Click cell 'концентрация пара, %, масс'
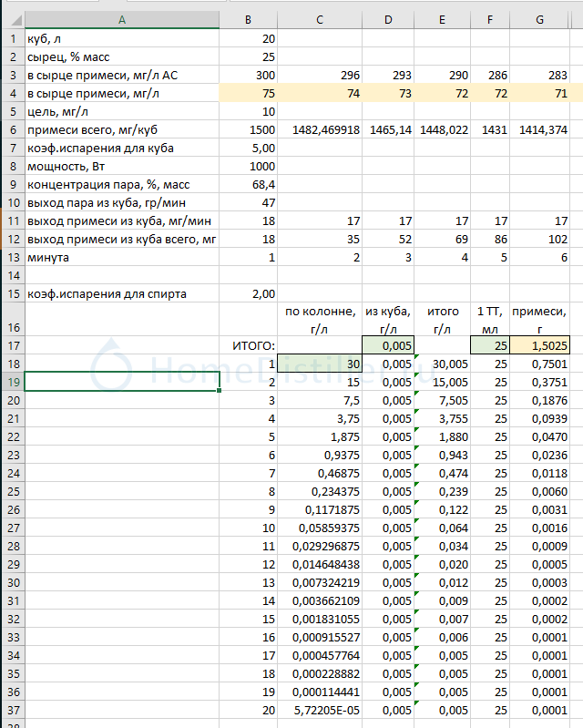 pos(122,184)
